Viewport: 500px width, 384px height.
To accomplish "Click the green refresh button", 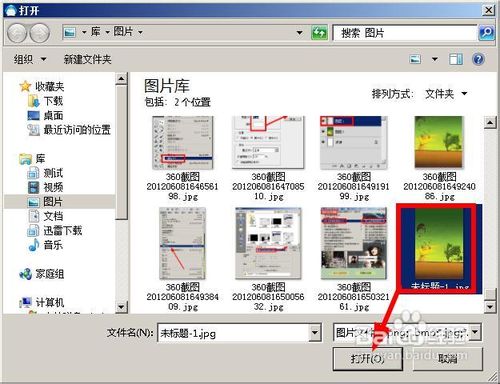I will click(x=319, y=32).
